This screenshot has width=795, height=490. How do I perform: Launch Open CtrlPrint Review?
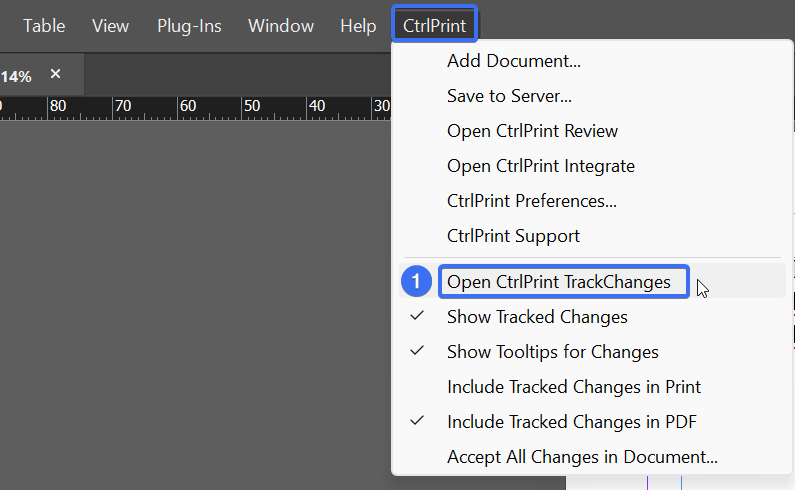pyautogui.click(x=532, y=131)
